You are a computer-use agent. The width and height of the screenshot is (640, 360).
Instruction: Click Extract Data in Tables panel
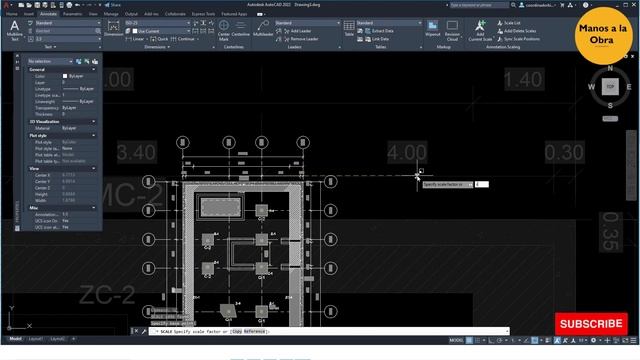coord(379,31)
